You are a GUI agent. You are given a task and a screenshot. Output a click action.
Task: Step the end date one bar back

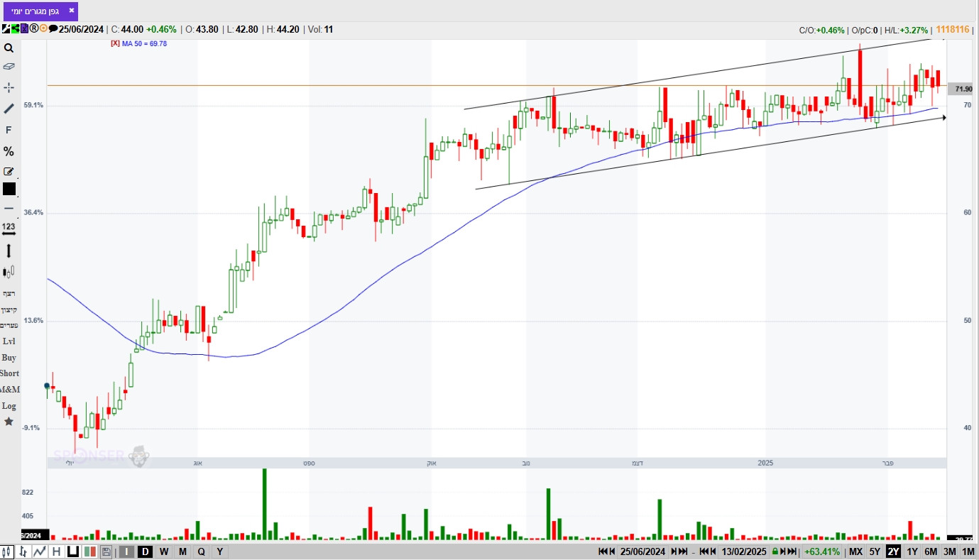point(712,551)
